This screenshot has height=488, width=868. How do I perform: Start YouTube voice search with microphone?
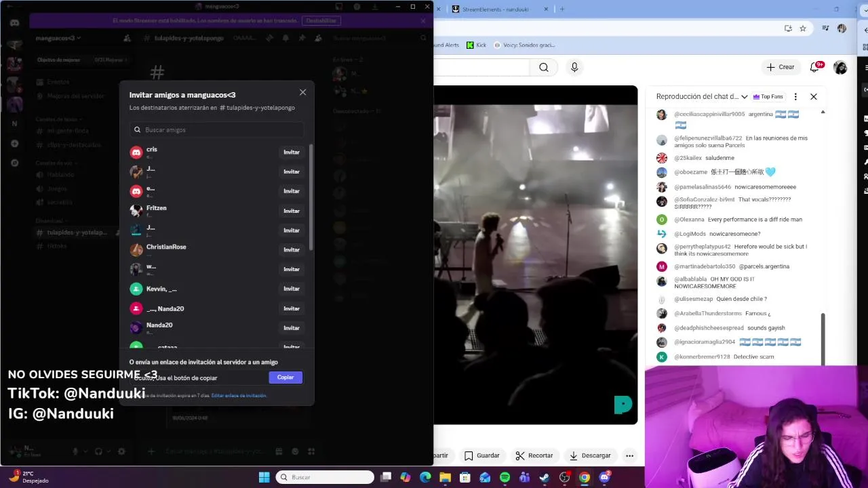tap(574, 67)
